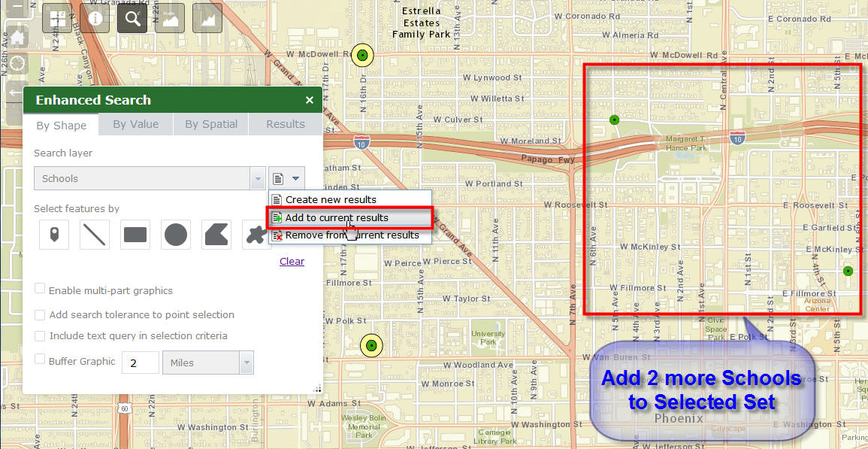Click the University Park label on map

[488, 338]
